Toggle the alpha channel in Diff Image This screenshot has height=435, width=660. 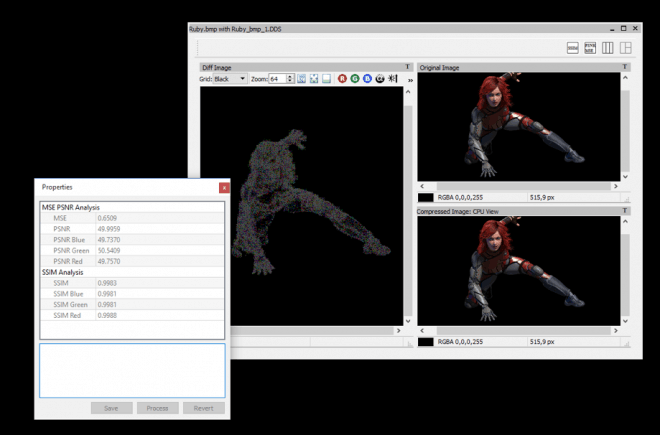point(380,79)
